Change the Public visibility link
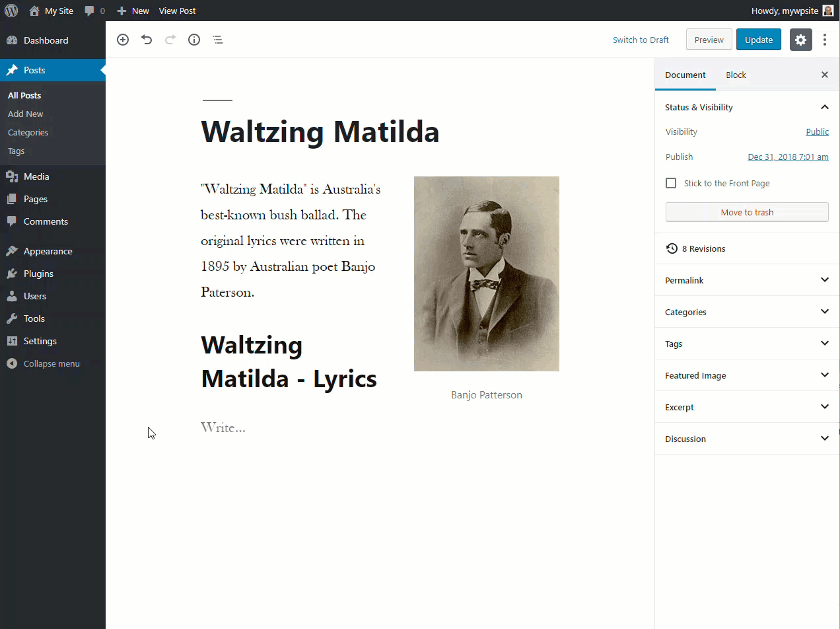Viewport: 840px width, 629px height. (x=818, y=131)
